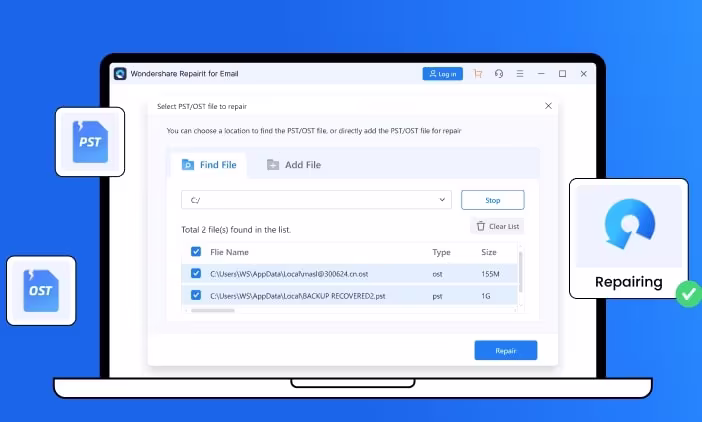
Task: Close the Select PST/OST file dialog
Action: [x=548, y=106]
